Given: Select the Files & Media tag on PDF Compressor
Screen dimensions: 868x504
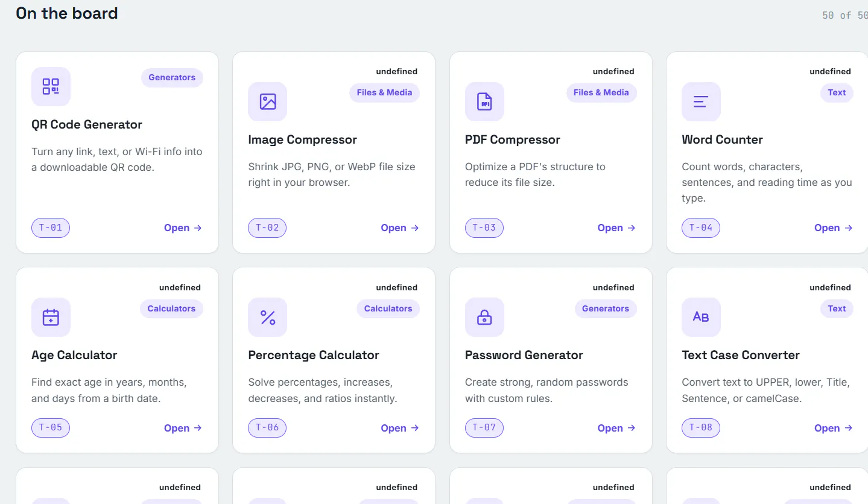Looking at the screenshot, I should pos(601,92).
